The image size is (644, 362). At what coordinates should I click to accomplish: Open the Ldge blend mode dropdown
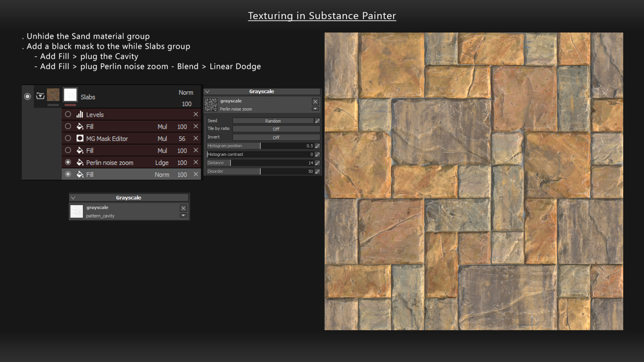162,163
